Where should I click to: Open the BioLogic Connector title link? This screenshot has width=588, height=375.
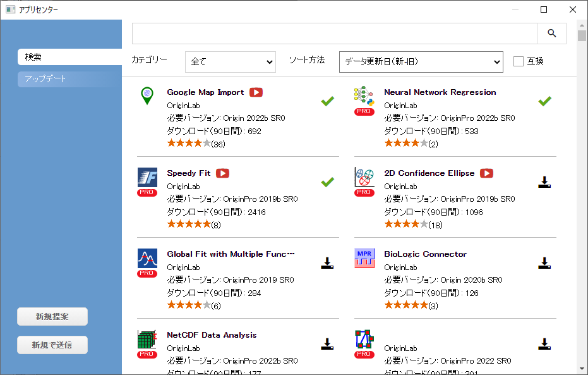coord(425,254)
